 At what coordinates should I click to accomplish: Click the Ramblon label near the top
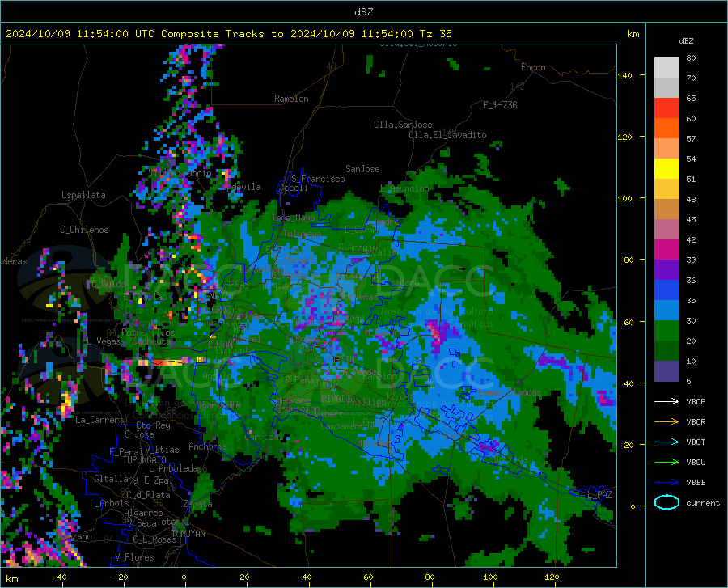tap(291, 99)
